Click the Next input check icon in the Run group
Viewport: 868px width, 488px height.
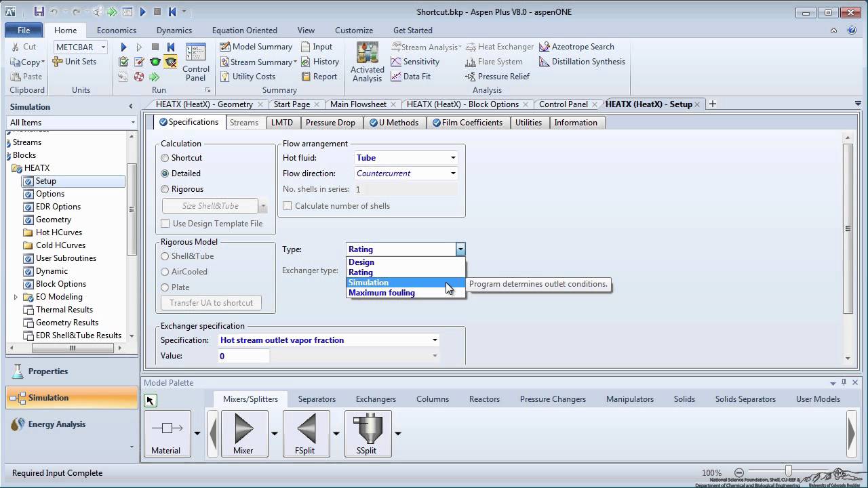[x=123, y=62]
